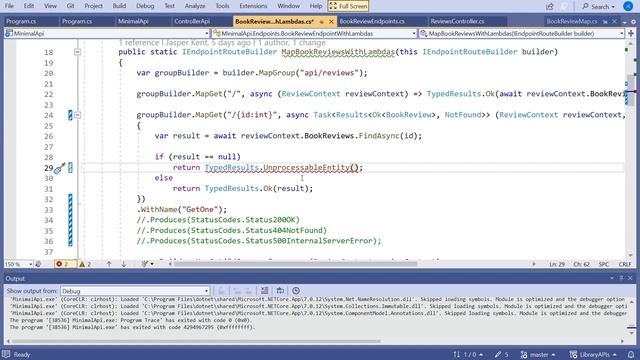
Task: Click the health indicator icon beside the zoom box
Action: coord(38,264)
